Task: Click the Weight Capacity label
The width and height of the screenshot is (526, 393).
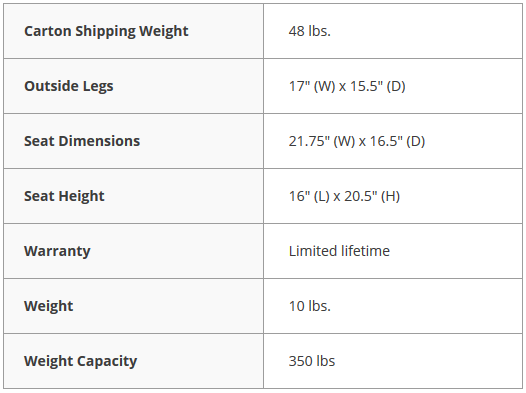Action: point(81,361)
